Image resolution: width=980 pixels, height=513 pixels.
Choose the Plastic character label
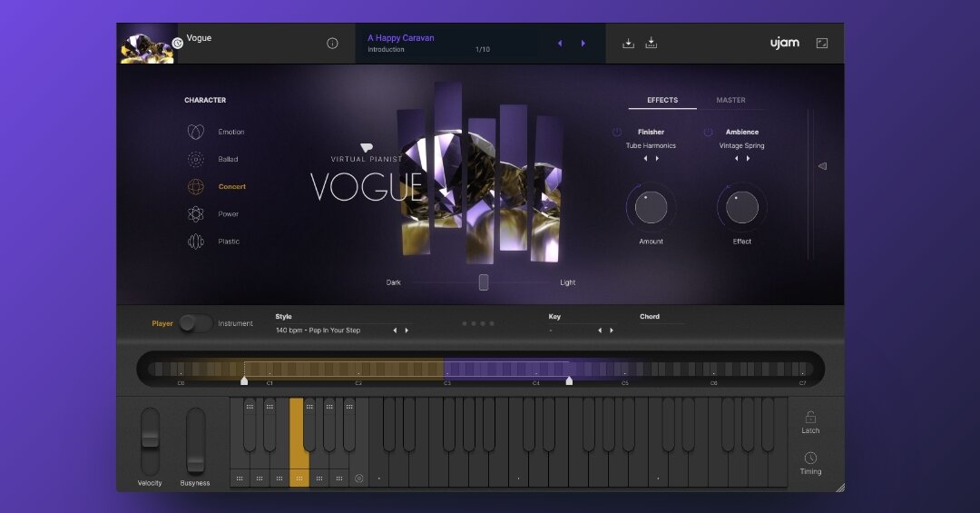coord(229,242)
